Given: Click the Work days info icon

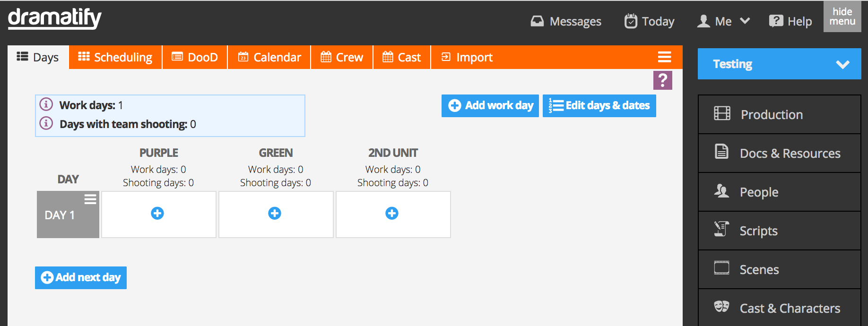Looking at the screenshot, I should [46, 104].
